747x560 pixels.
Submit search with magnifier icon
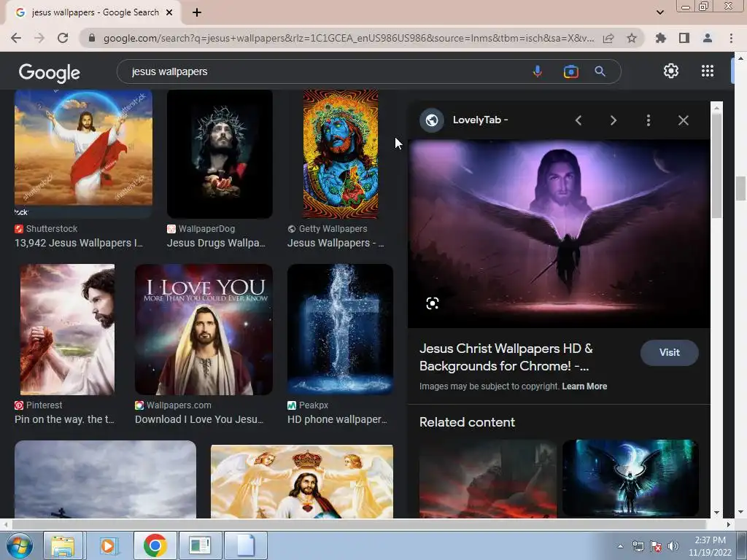coord(600,71)
